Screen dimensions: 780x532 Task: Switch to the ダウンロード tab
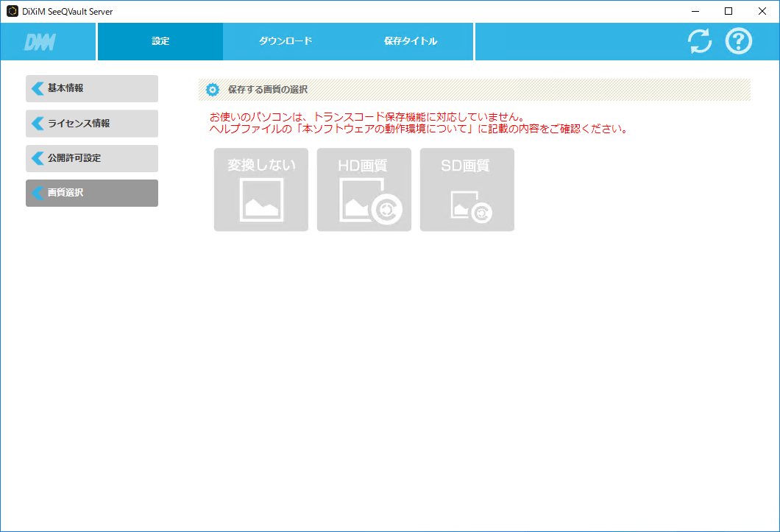286,41
